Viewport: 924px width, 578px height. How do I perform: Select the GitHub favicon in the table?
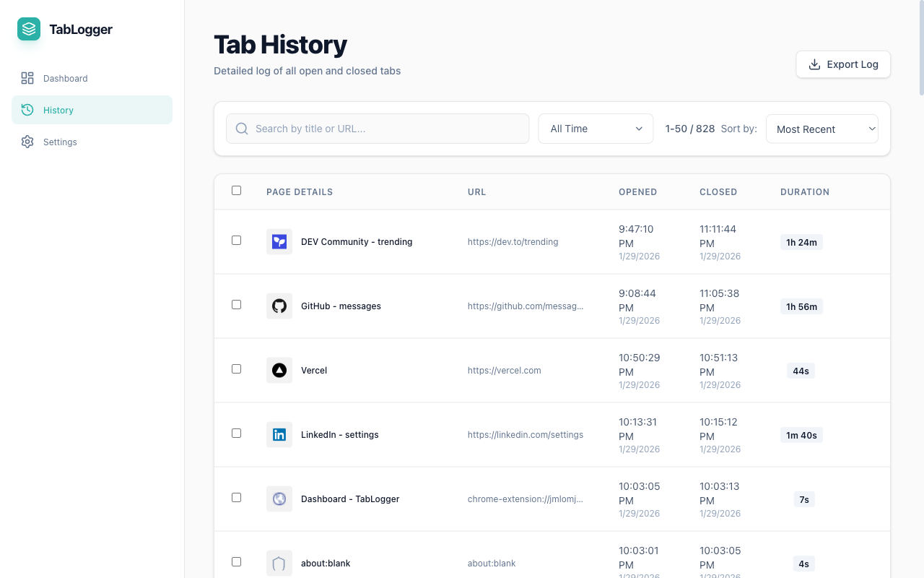point(279,306)
